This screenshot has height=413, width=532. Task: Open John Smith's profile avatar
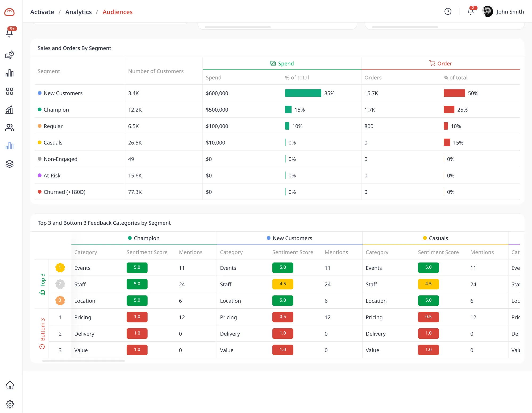pyautogui.click(x=488, y=11)
